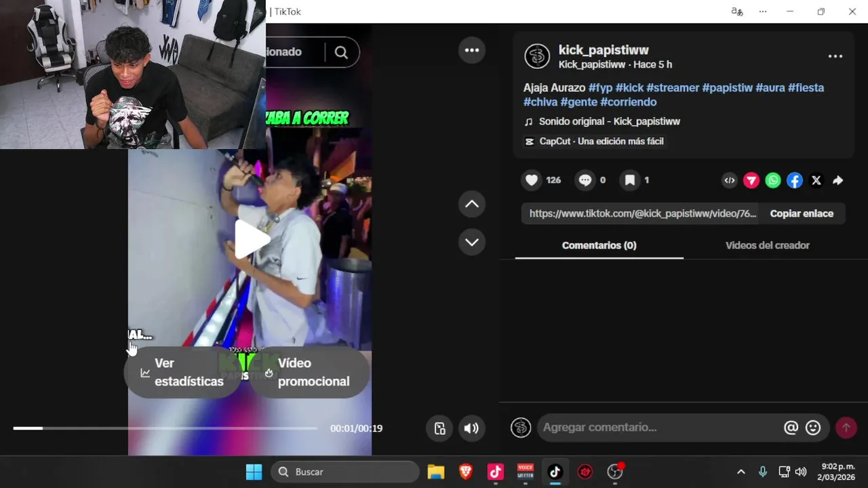Click the #aura hashtag
Screen dimensions: 868x488
770,88
